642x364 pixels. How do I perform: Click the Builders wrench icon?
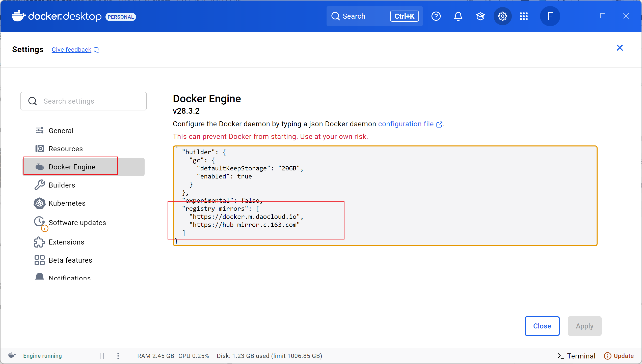coord(39,185)
